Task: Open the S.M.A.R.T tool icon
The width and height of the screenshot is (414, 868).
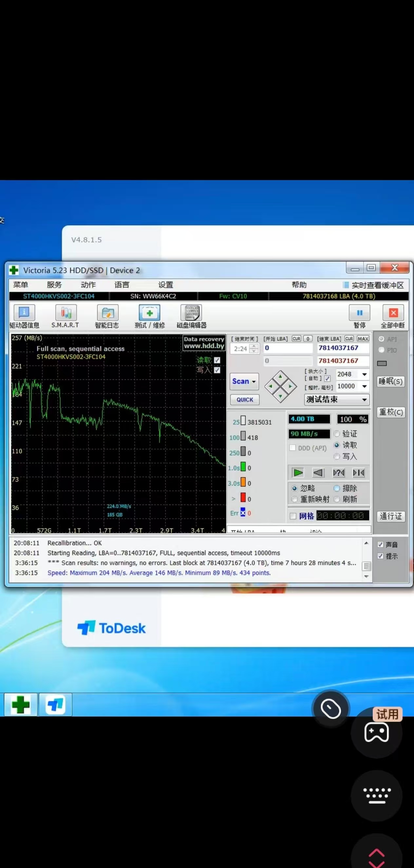Action: [66, 313]
